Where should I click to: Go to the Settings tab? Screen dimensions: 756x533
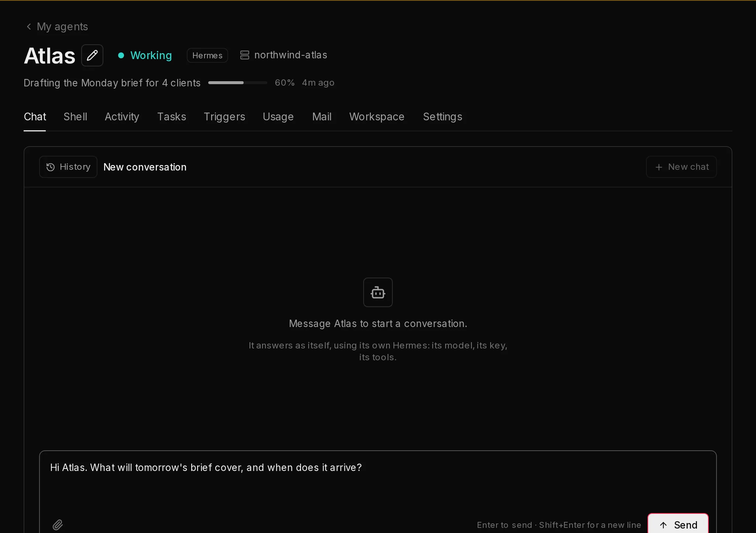point(443,117)
